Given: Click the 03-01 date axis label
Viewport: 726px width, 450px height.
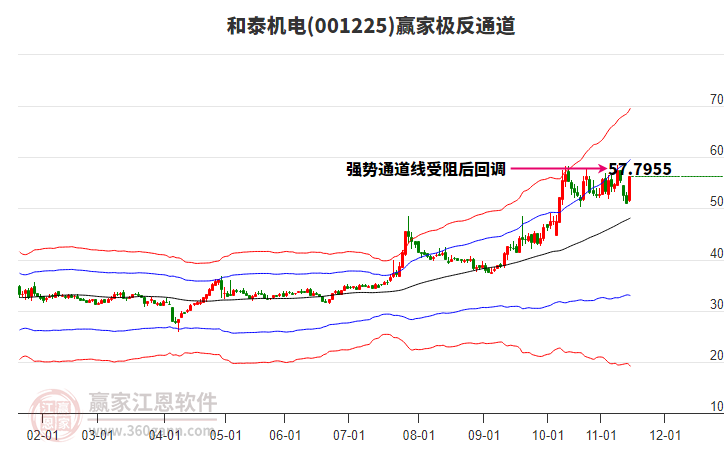Looking at the screenshot, I should coord(97,436).
